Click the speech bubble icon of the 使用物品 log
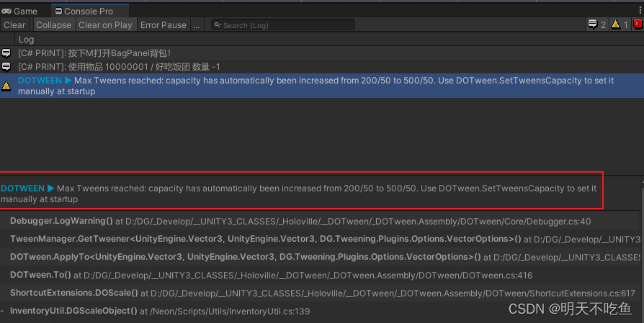Screen dimensions: 644x323 (6, 66)
